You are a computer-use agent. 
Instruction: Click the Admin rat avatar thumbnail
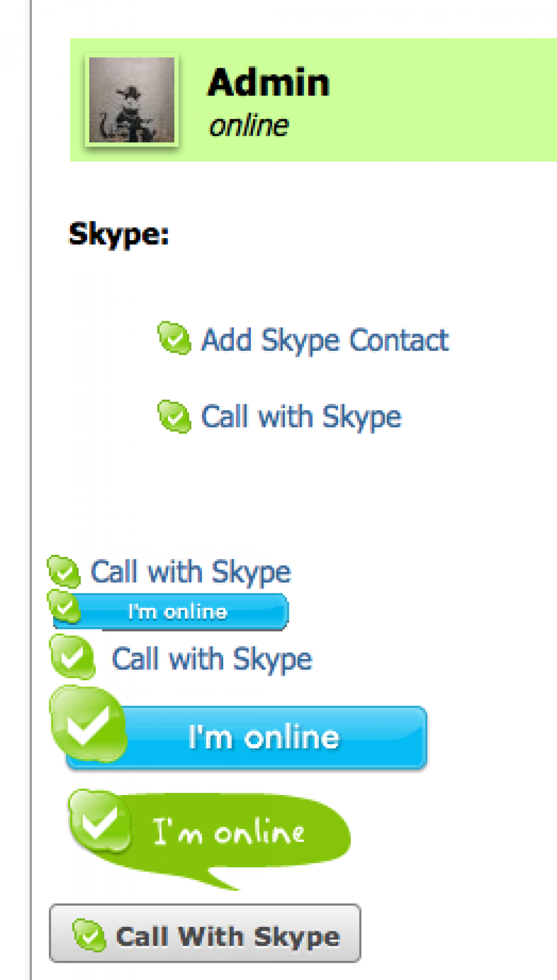point(132,100)
